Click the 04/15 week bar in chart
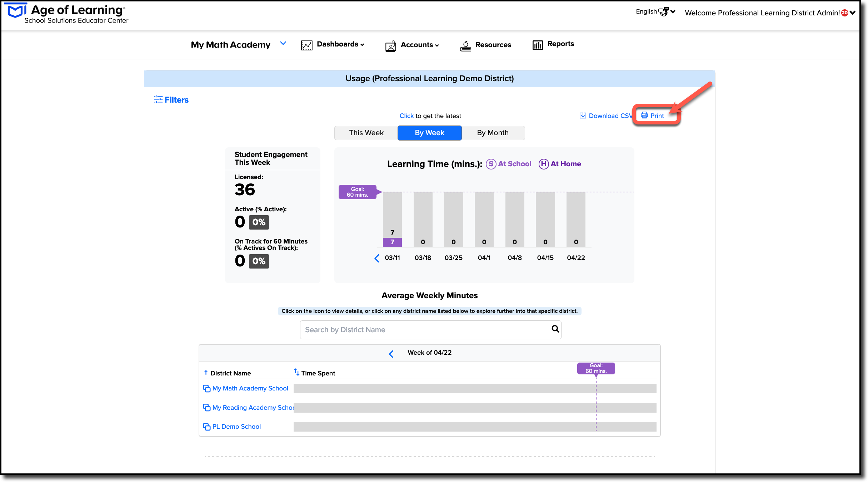This screenshot has height=482, width=868. tap(545, 219)
